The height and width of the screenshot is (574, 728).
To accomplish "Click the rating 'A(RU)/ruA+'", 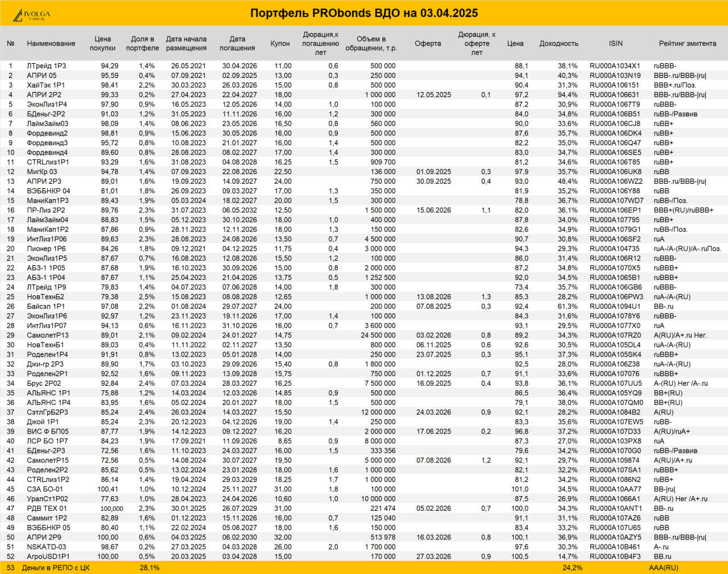I will (672, 432).
